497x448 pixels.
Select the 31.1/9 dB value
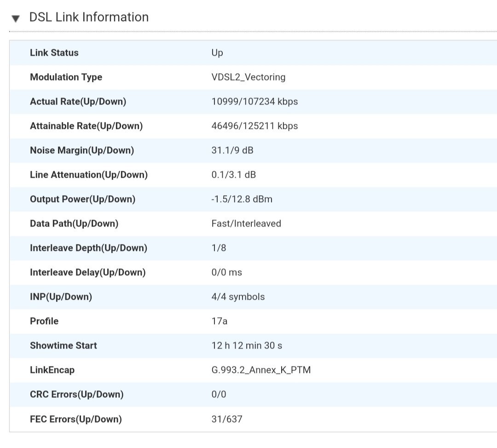coord(232,150)
